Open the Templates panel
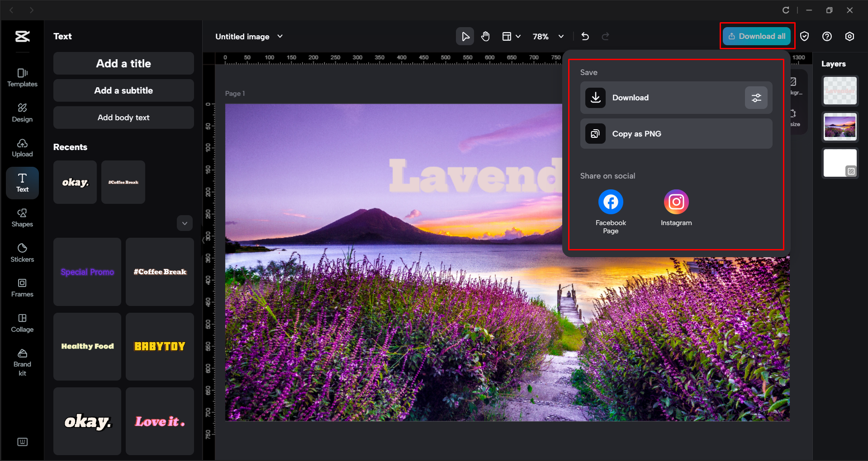868x461 pixels. pyautogui.click(x=22, y=77)
